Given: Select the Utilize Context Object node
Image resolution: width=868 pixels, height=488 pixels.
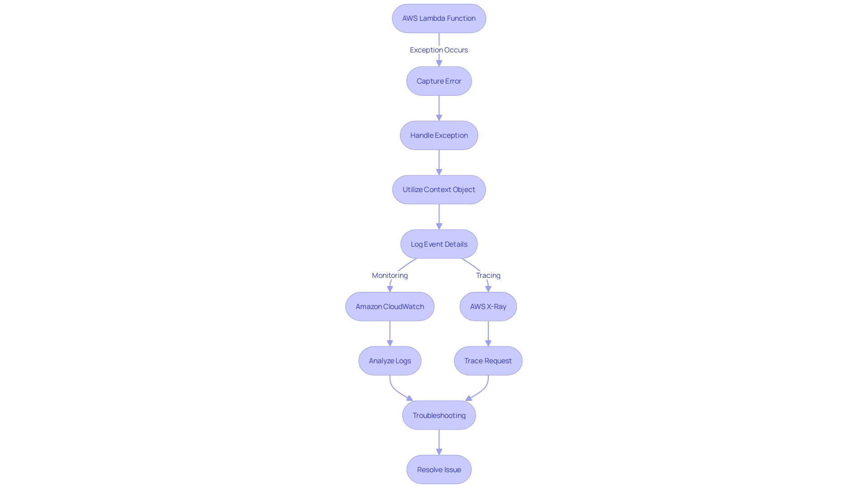Looking at the screenshot, I should pyautogui.click(x=439, y=189).
